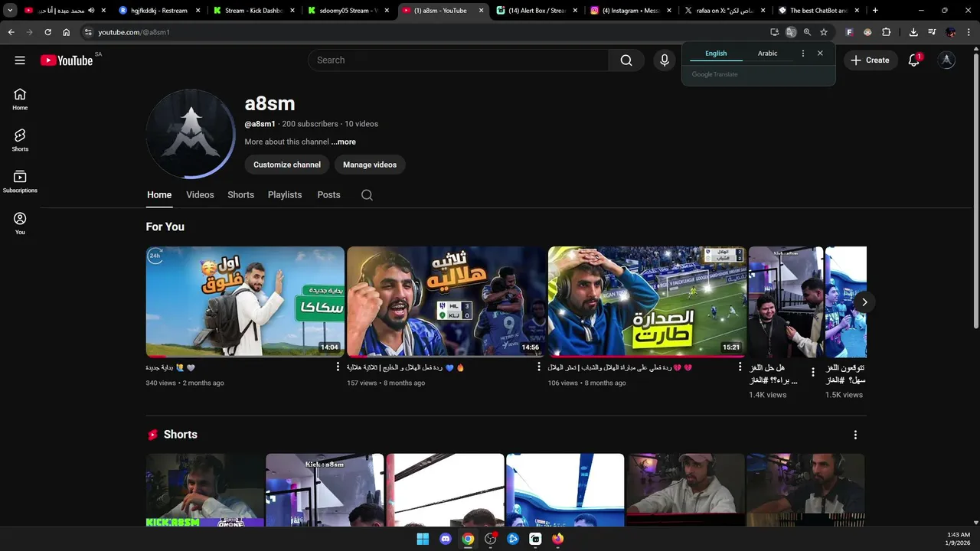Play the 15:21 video thumbnail
The image size is (980, 551).
tap(647, 302)
